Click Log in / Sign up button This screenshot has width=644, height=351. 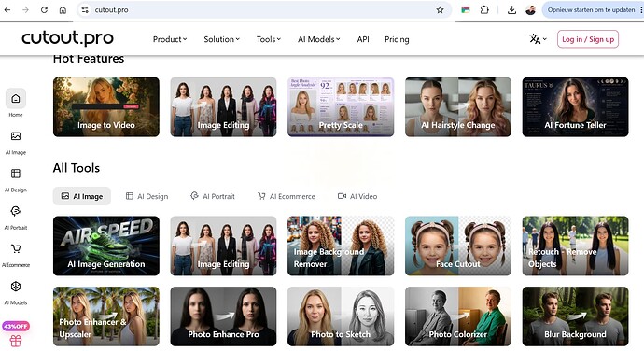point(588,39)
